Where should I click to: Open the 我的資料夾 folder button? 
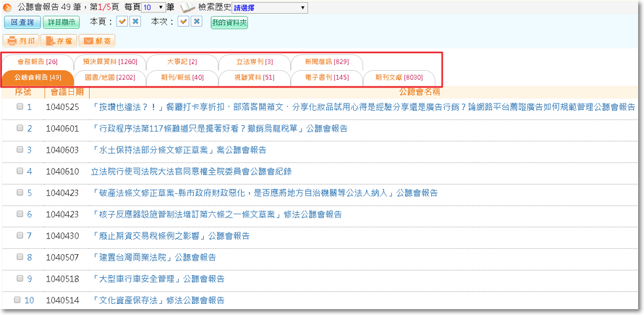[x=229, y=22]
